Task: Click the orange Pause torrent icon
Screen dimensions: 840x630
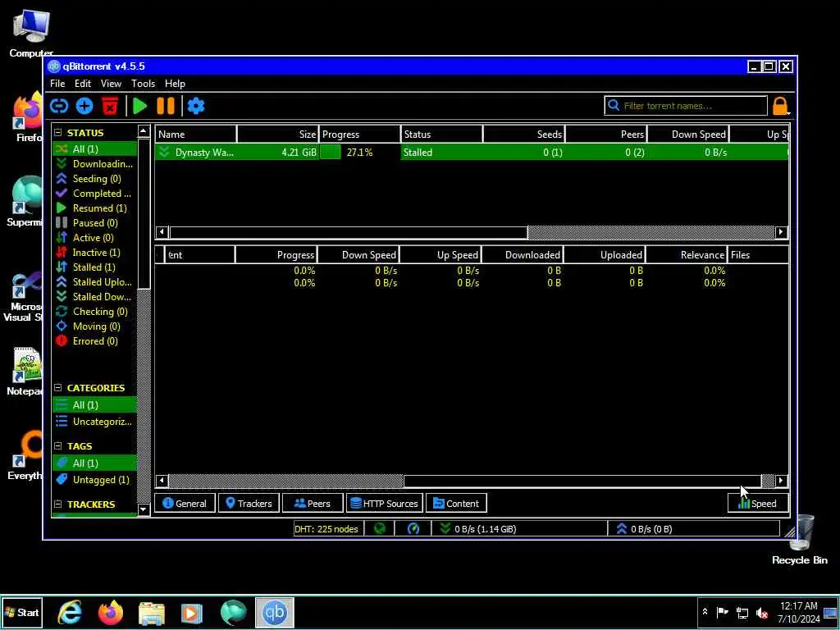Action: [166, 106]
